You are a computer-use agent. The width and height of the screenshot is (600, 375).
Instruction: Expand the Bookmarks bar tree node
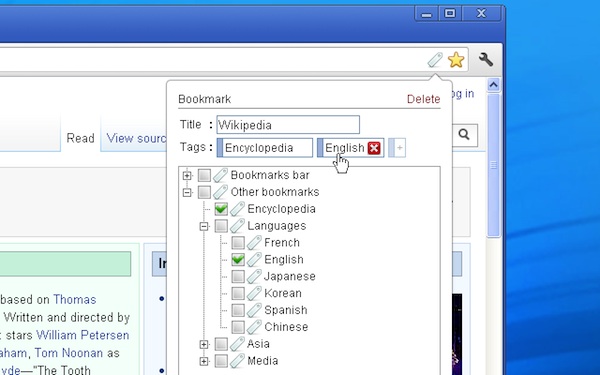187,176
